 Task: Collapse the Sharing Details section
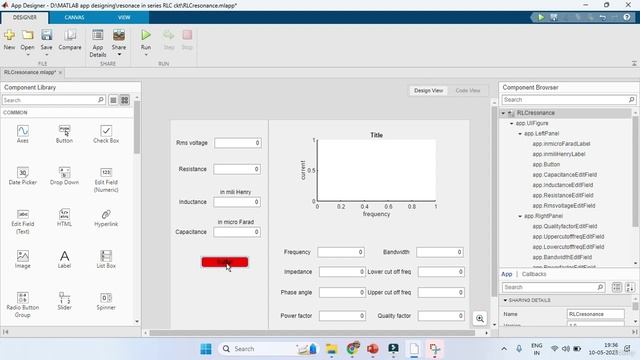pos(505,300)
